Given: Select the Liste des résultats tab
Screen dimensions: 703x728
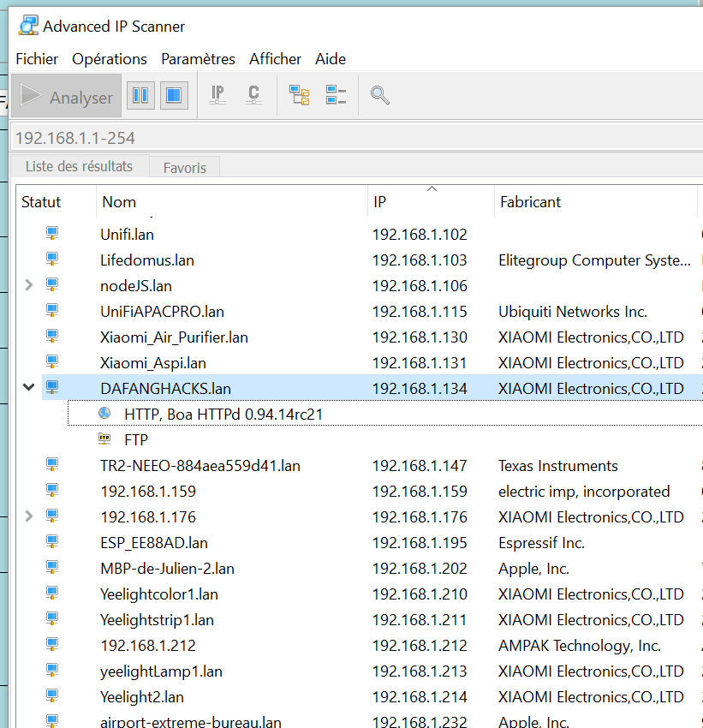Looking at the screenshot, I should point(80,166).
